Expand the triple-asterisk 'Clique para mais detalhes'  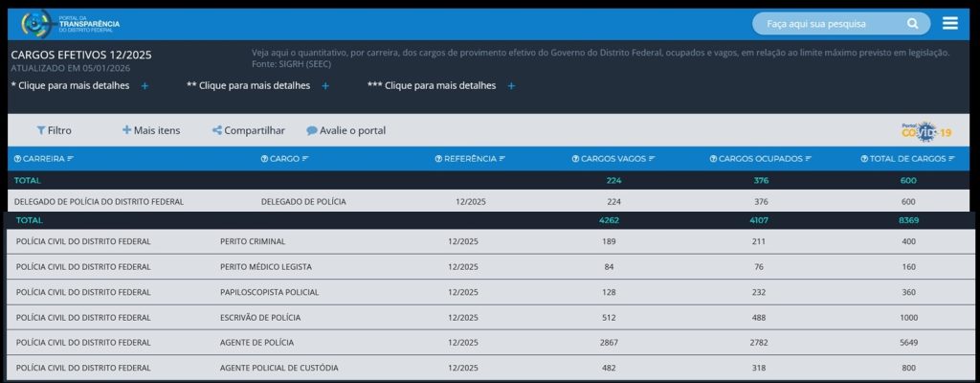point(511,86)
